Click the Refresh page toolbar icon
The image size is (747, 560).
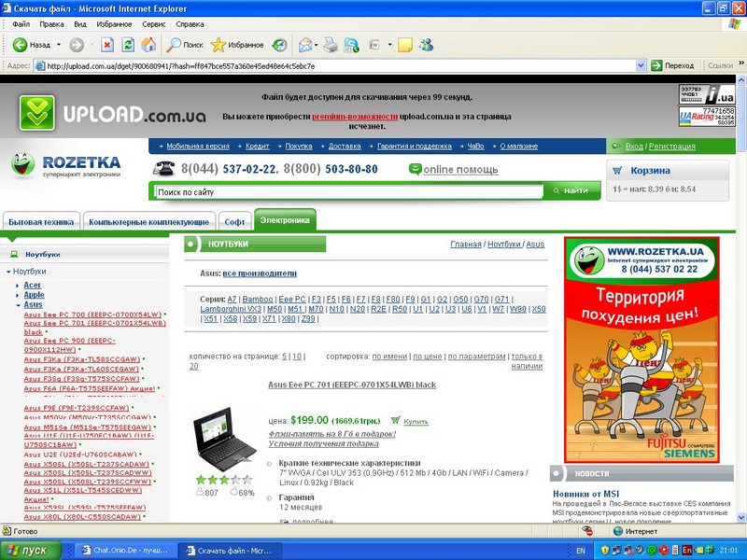tap(128, 45)
